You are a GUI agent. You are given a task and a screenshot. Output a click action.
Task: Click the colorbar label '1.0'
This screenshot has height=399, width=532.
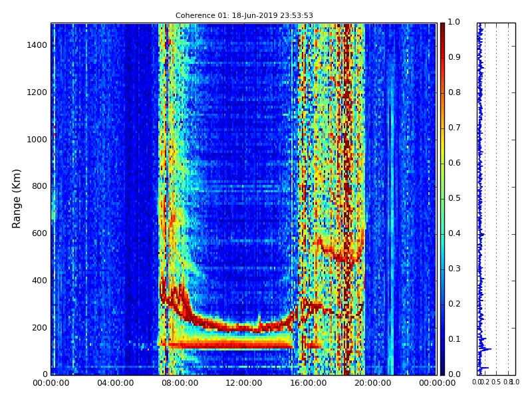point(454,22)
